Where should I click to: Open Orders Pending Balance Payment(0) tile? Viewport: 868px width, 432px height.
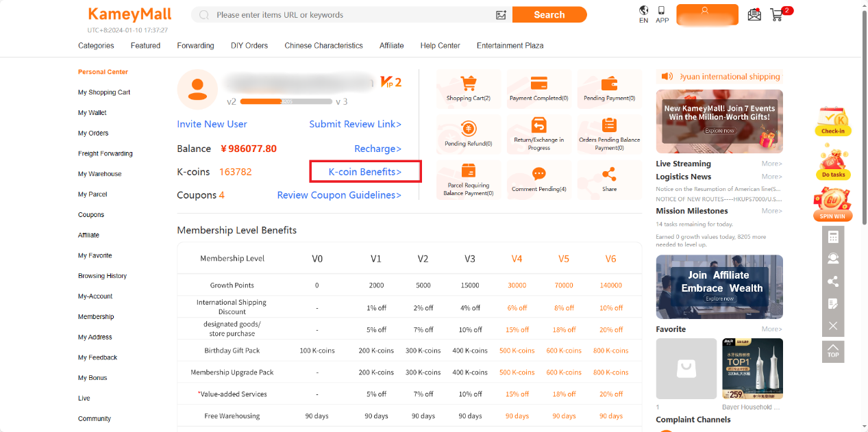click(x=609, y=134)
